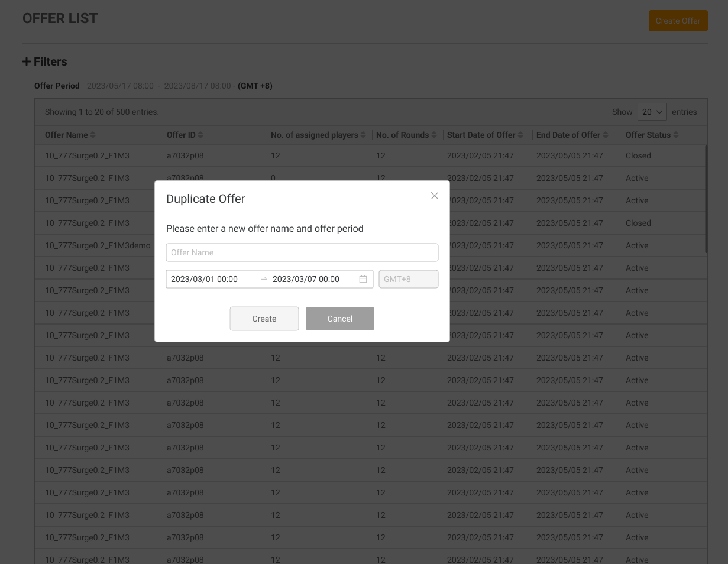This screenshot has width=728, height=564.
Task: Sort by Offer Status column icon
Action: click(x=676, y=135)
